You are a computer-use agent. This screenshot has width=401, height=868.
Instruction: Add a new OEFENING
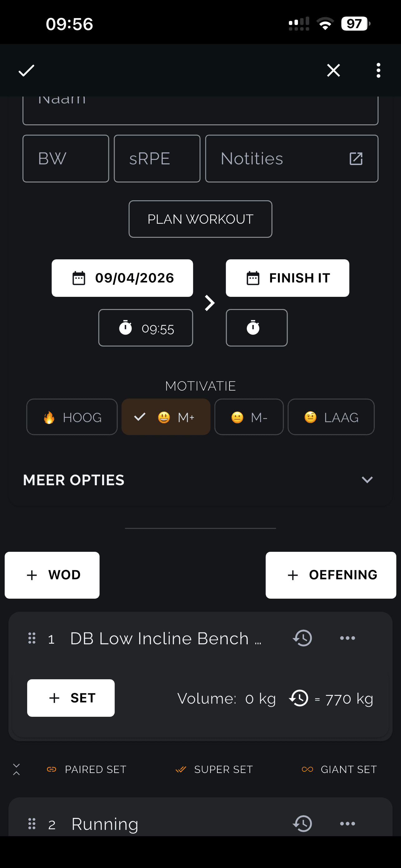tap(330, 575)
